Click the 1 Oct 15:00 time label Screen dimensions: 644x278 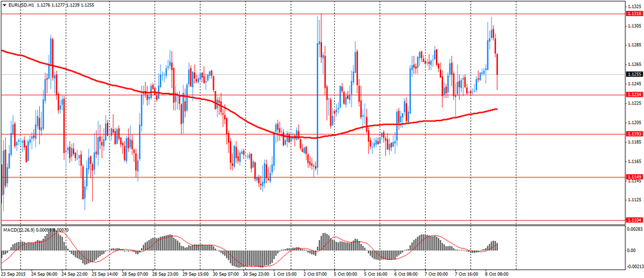(286, 273)
